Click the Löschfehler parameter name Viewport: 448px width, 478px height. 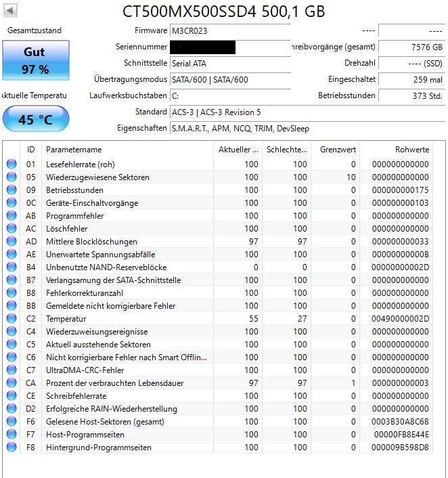(x=67, y=229)
